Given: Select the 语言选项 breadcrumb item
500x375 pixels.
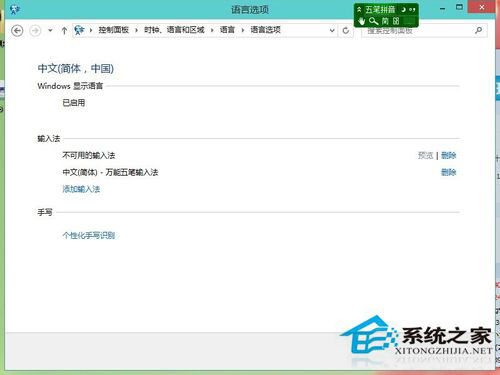Looking at the screenshot, I should tap(266, 30).
